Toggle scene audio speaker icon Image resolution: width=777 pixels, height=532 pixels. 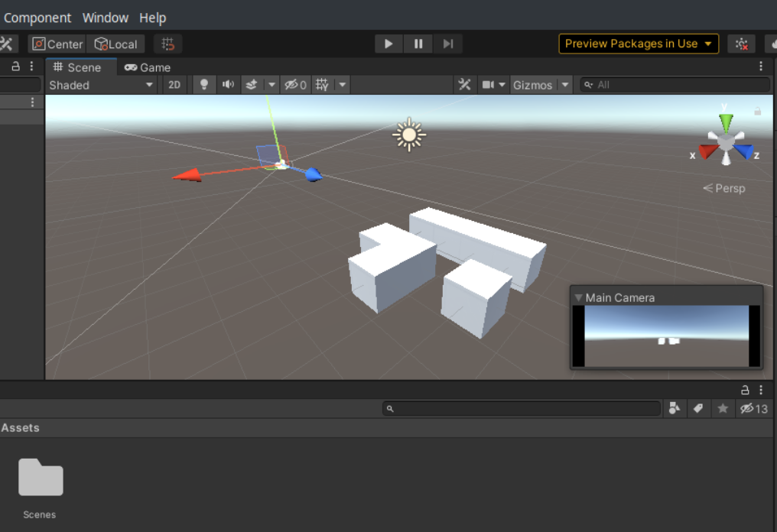tap(228, 85)
